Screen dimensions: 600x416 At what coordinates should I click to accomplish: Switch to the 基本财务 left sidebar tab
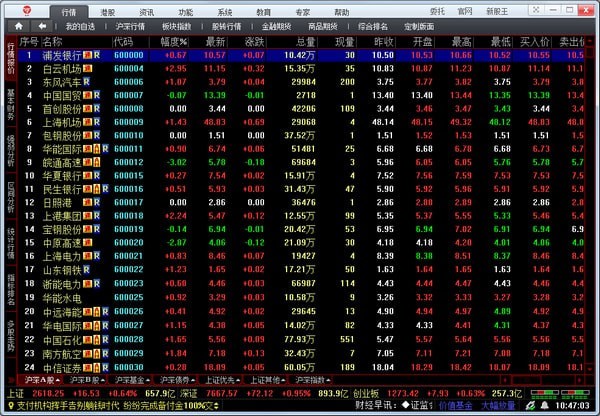click(x=11, y=104)
